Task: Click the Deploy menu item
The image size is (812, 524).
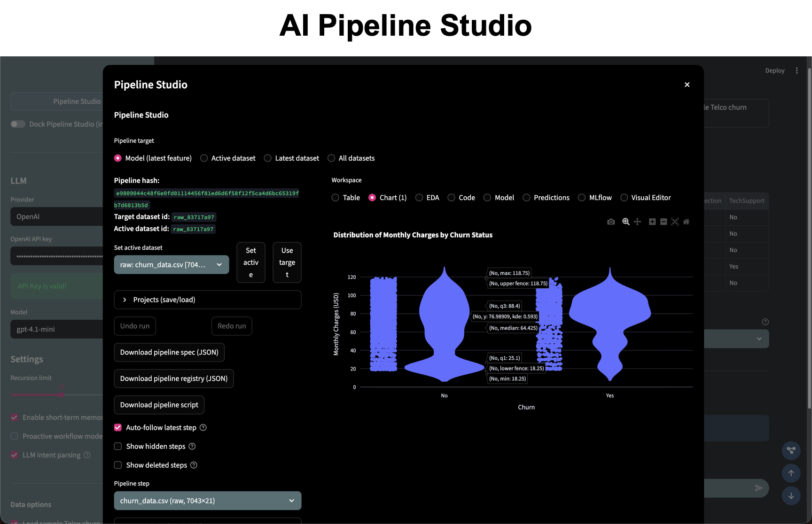Action: coord(774,70)
